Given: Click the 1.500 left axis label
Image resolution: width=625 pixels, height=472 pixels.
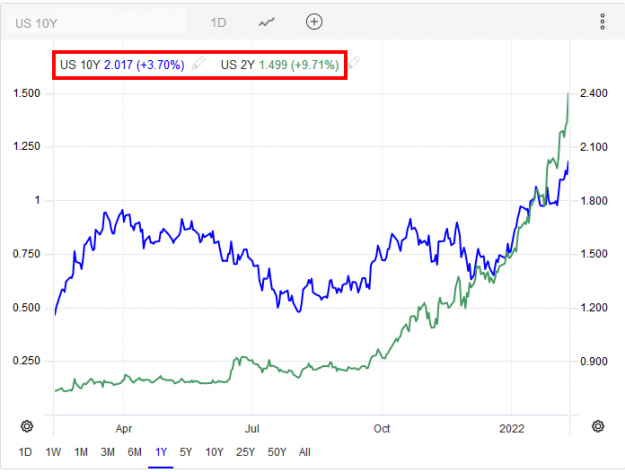Looking at the screenshot, I should [27, 93].
